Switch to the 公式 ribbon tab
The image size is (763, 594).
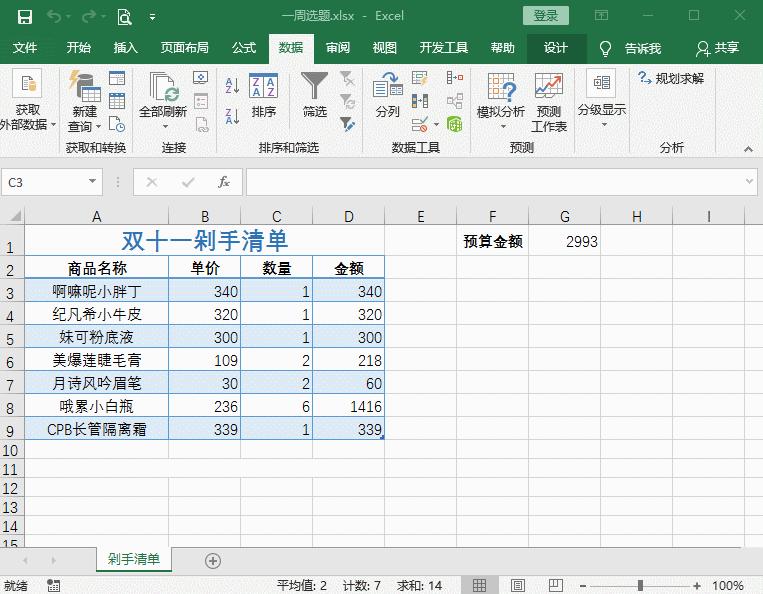coord(244,48)
